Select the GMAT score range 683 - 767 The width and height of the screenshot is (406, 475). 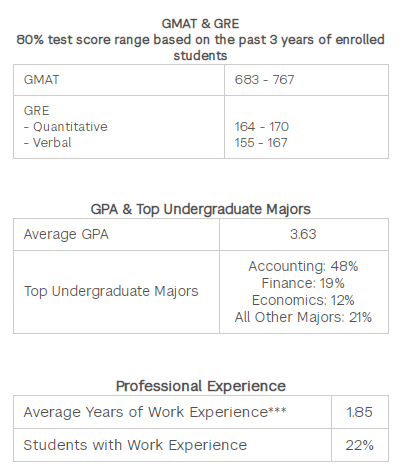(x=264, y=80)
